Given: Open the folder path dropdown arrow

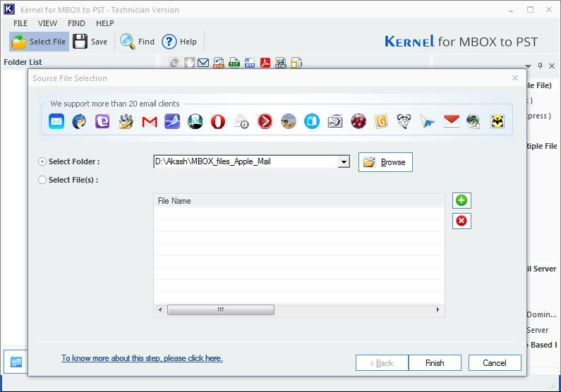Looking at the screenshot, I should [x=344, y=162].
